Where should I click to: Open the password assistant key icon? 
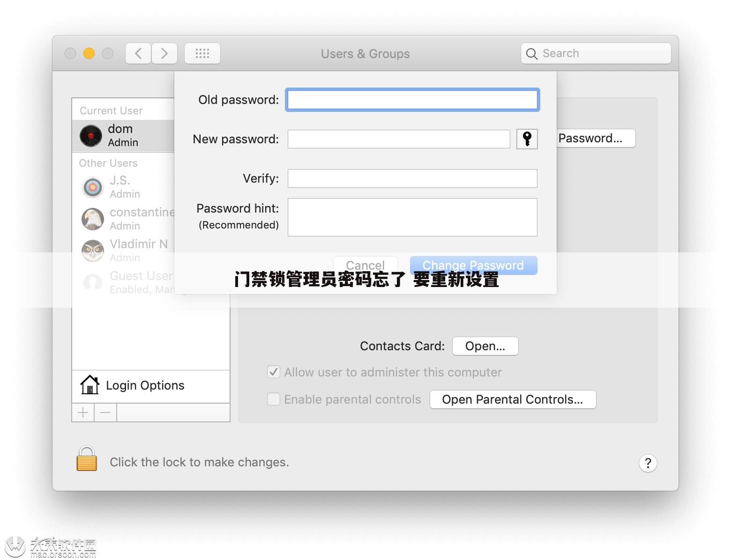527,139
